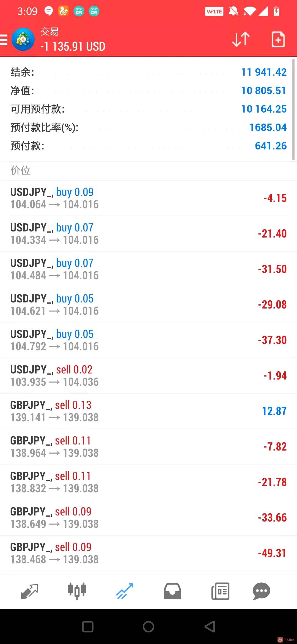Open the hamburger menu
This screenshot has width=297, height=644.
click(4, 40)
